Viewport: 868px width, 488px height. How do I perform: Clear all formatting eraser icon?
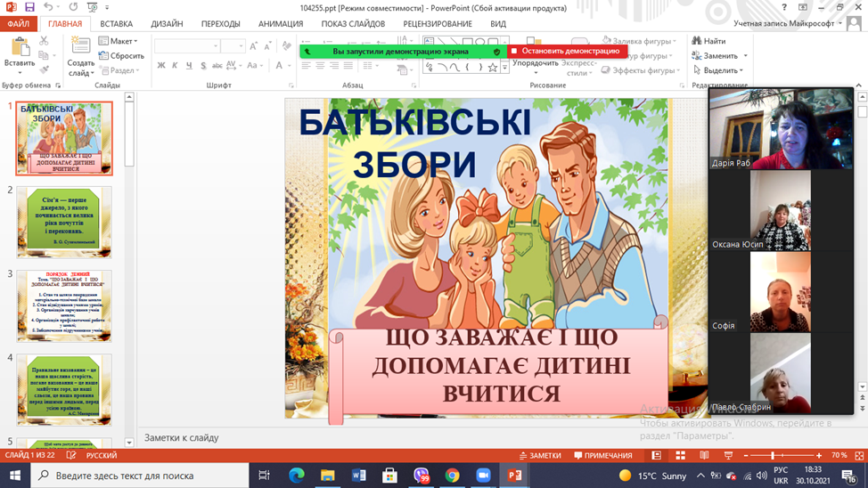[286, 46]
